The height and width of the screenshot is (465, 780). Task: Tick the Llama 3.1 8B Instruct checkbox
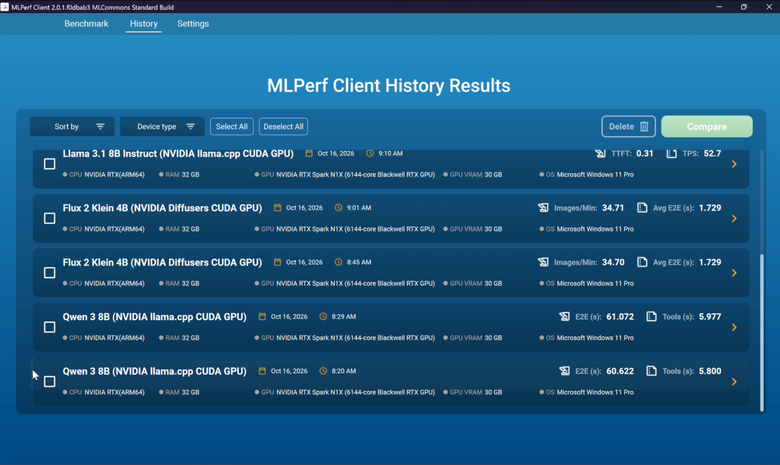(49, 164)
